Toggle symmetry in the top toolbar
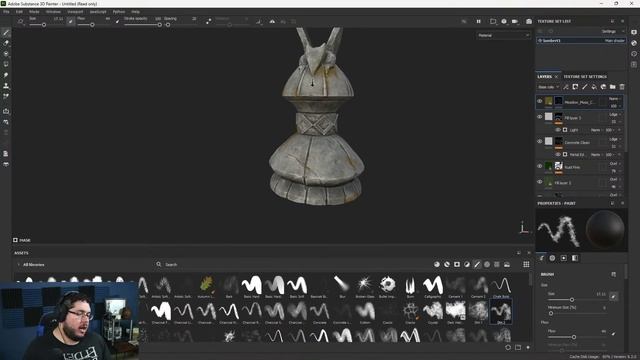The height and width of the screenshot is (360, 640). [x=272, y=21]
